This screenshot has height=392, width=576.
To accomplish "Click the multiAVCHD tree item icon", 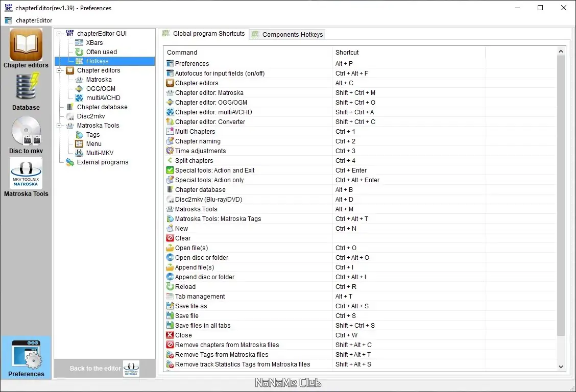I will pyautogui.click(x=79, y=97).
